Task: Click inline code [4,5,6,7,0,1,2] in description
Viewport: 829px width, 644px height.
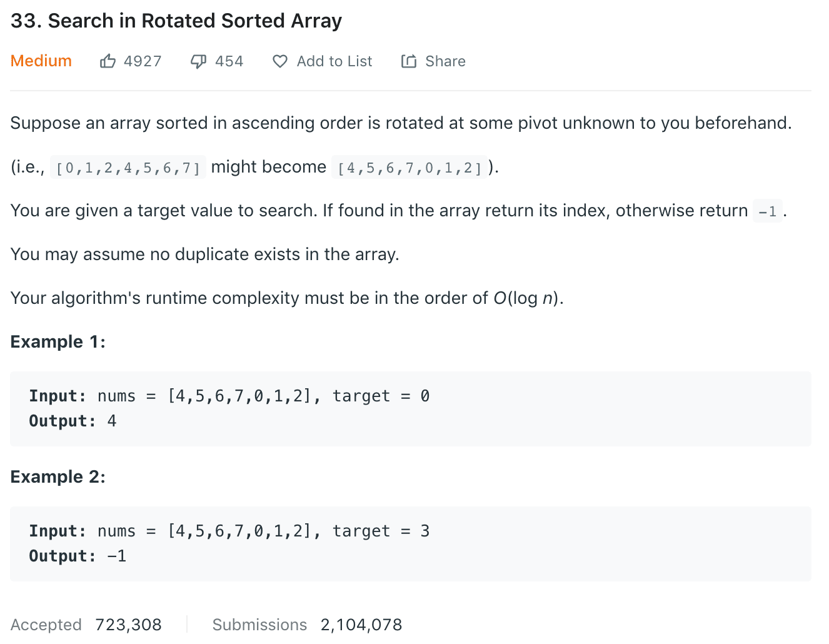Action: pyautogui.click(x=409, y=168)
